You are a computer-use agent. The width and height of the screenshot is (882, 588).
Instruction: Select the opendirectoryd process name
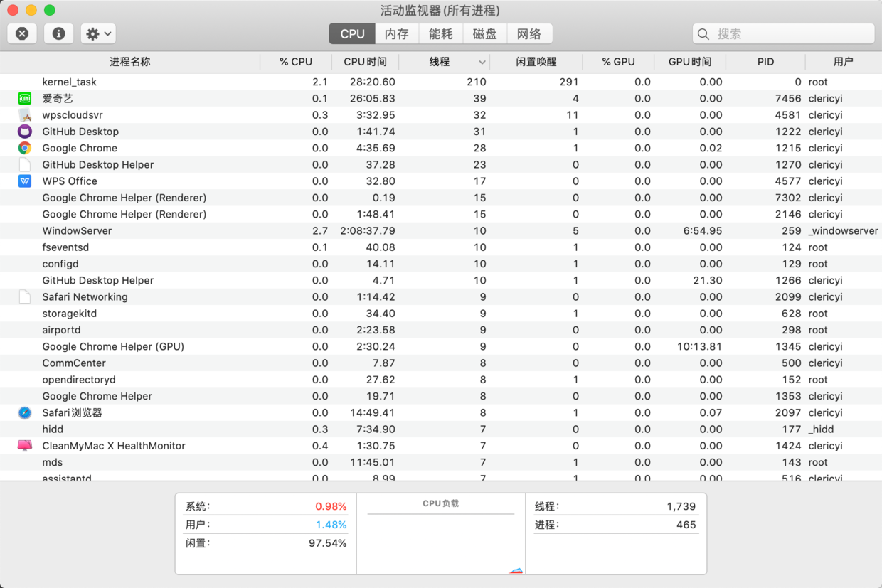click(79, 380)
